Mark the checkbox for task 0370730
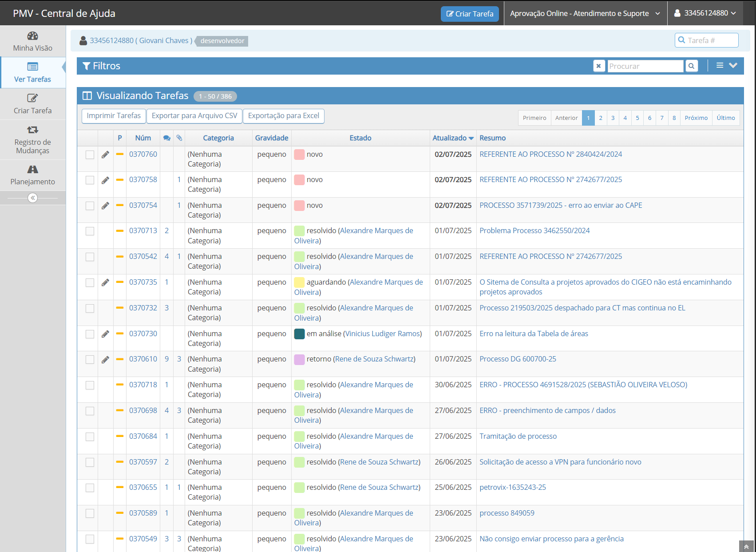Image resolution: width=756 pixels, height=552 pixels. coord(90,334)
